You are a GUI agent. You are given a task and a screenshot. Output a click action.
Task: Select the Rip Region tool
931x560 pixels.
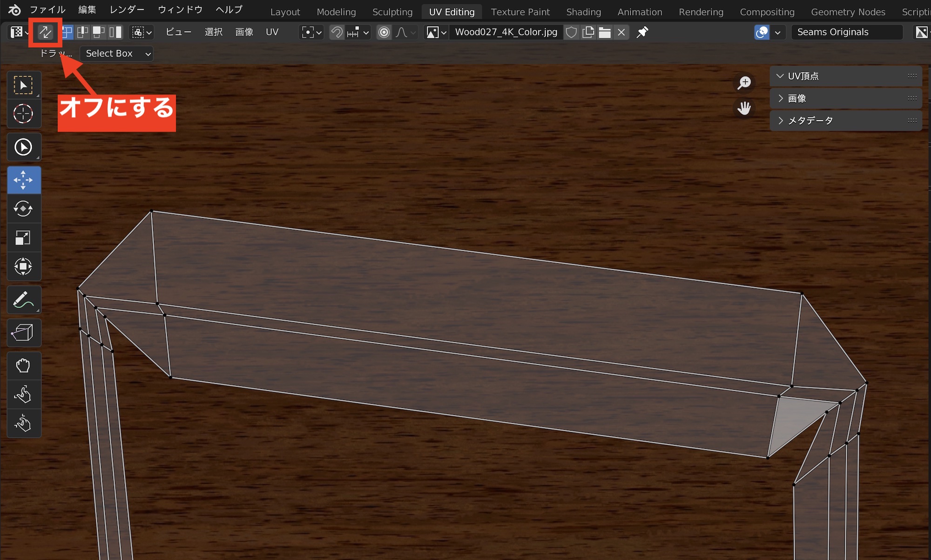[23, 333]
